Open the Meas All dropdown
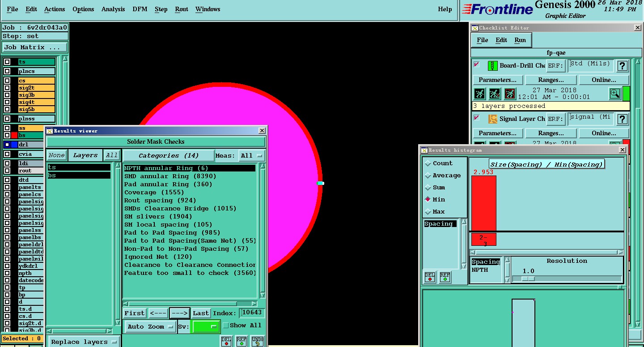The width and height of the screenshot is (644, 347). pyautogui.click(x=251, y=156)
